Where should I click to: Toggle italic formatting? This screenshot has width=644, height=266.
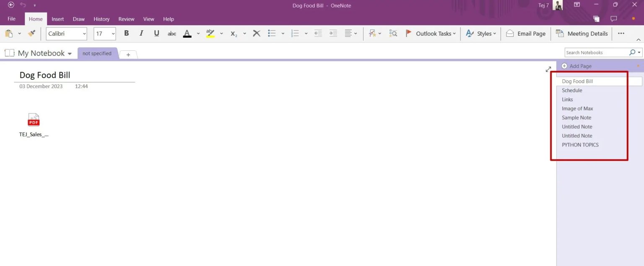(141, 33)
